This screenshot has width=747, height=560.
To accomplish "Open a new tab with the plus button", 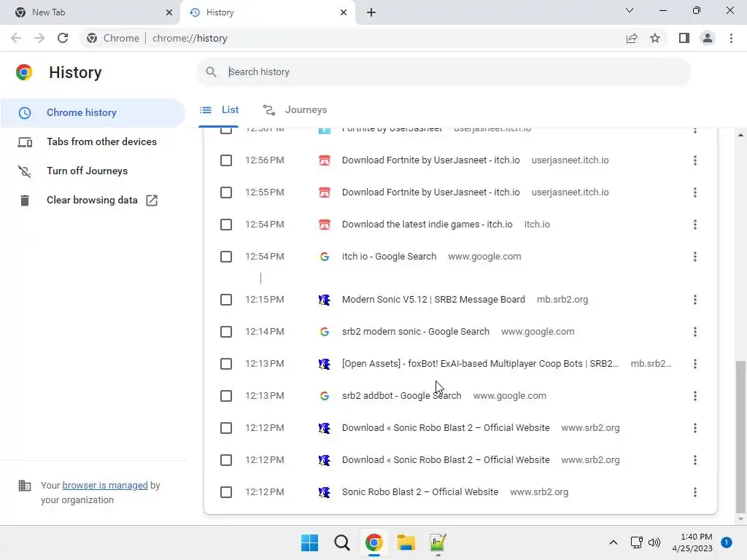I will [371, 12].
